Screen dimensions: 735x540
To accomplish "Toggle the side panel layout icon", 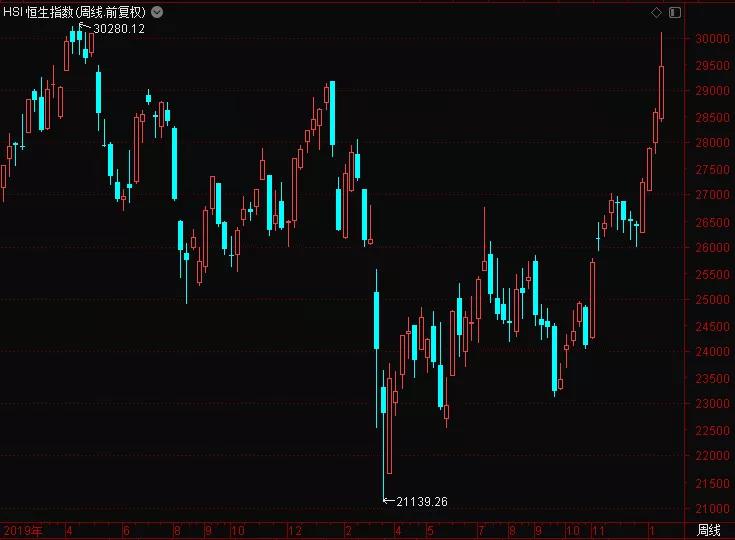I will click(675, 13).
